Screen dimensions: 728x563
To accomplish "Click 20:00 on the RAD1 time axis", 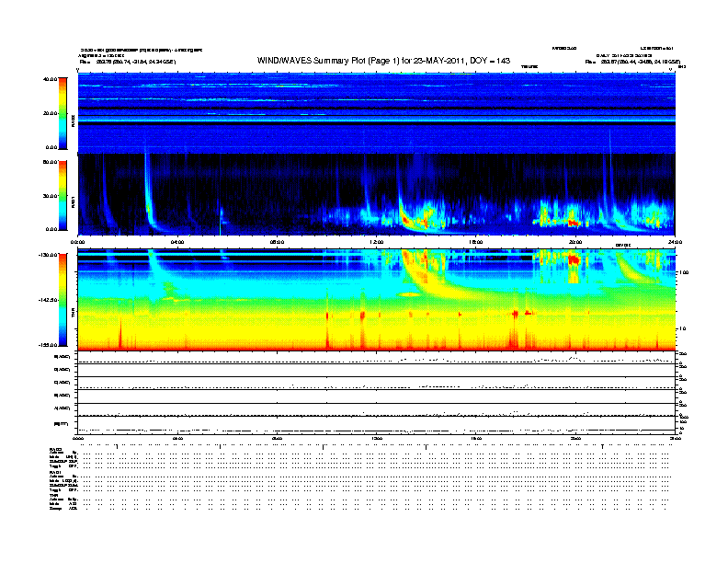I will (x=575, y=242).
